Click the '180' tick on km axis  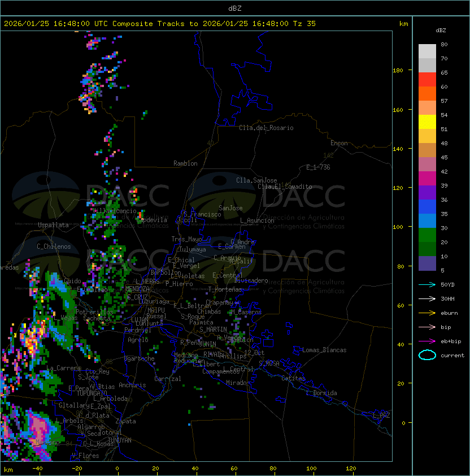click(x=398, y=71)
